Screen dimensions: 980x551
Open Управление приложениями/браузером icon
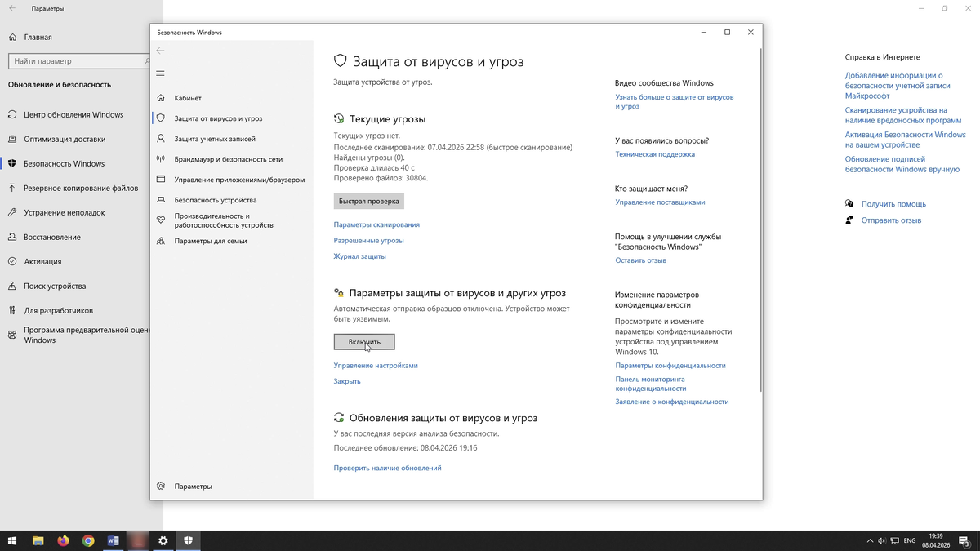click(x=160, y=180)
